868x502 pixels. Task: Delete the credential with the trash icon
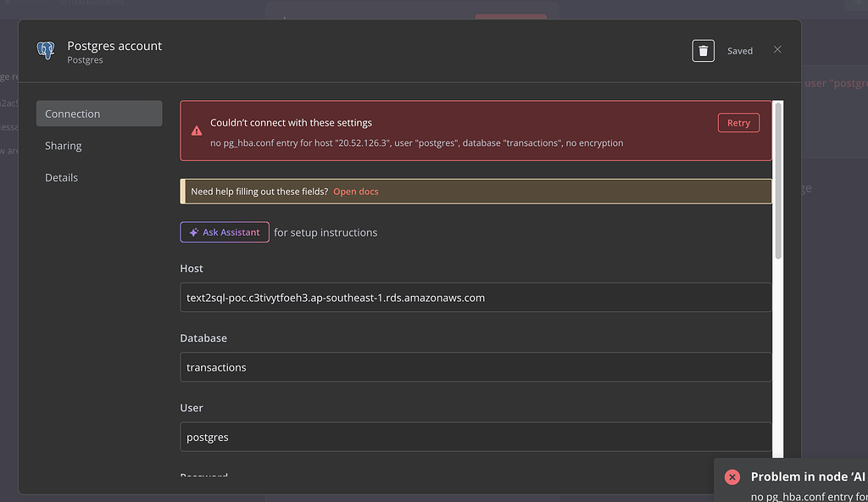tap(703, 51)
